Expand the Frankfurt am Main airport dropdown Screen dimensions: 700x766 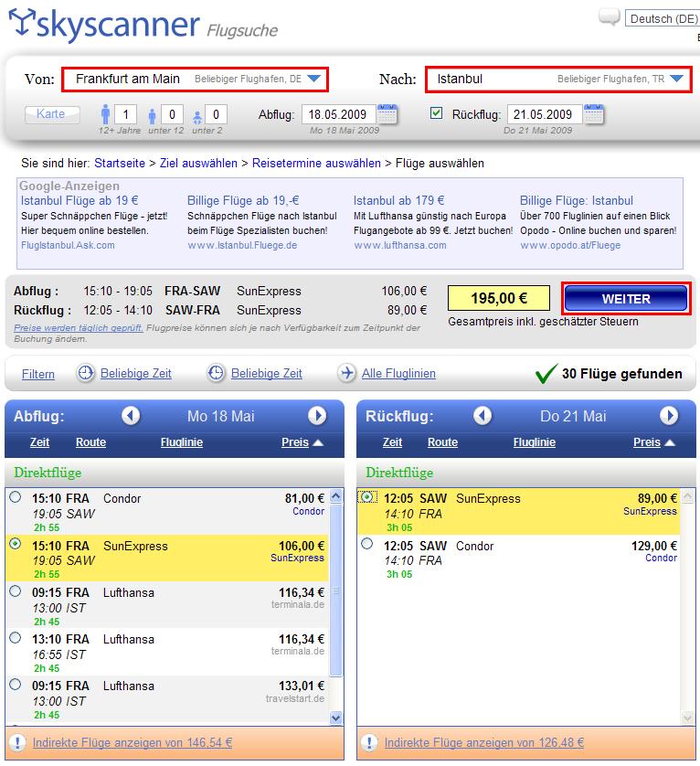(313, 80)
